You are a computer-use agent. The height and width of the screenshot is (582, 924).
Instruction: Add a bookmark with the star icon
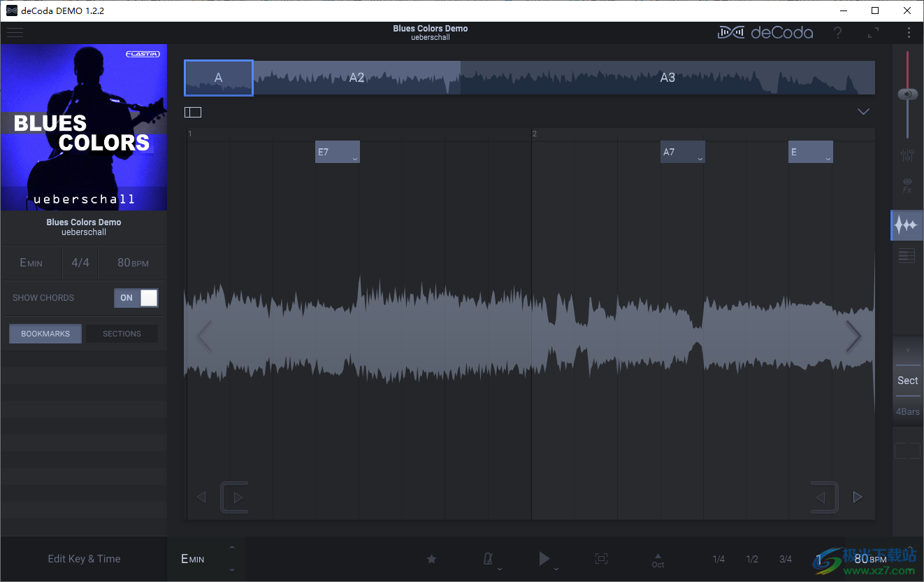tap(431, 559)
